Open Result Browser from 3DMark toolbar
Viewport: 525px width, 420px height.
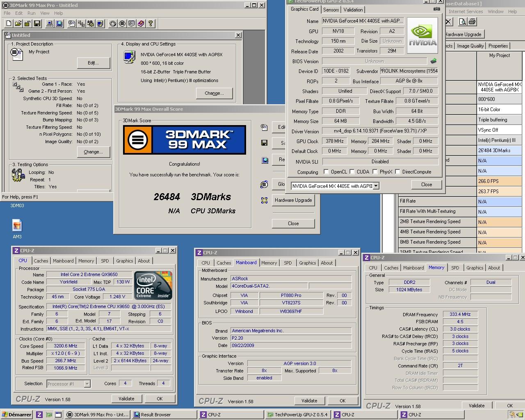pyautogui.click(x=59, y=24)
